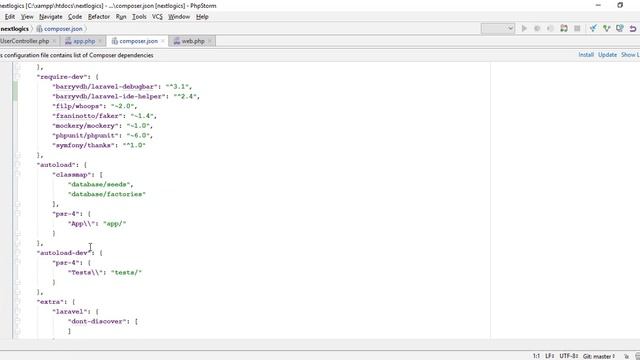The image size is (640, 360).
Task: Collapse the "require-dev" block fold marker
Action: (x=18, y=76)
